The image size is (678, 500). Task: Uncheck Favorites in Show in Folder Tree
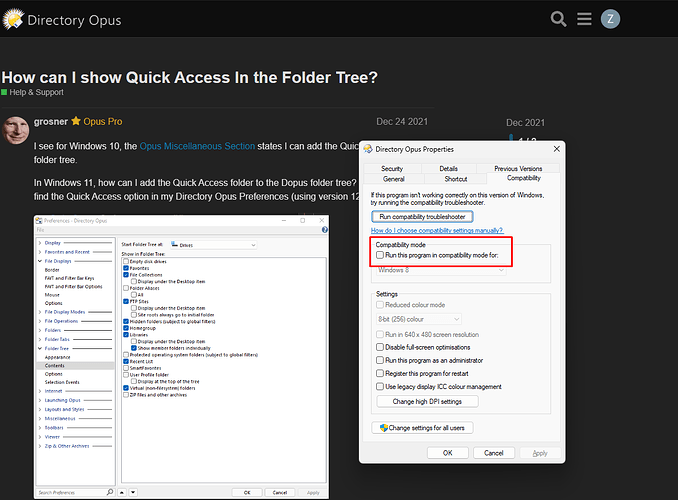click(x=126, y=268)
